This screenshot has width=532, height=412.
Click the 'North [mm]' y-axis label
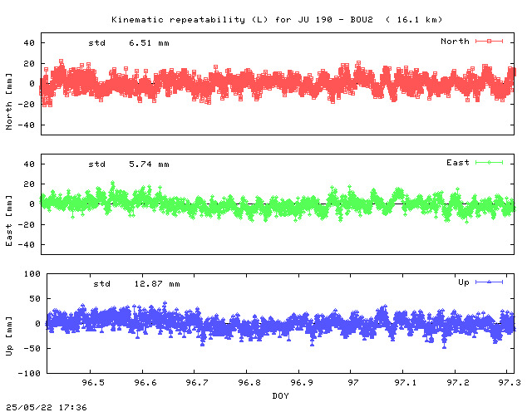[x=9, y=101]
